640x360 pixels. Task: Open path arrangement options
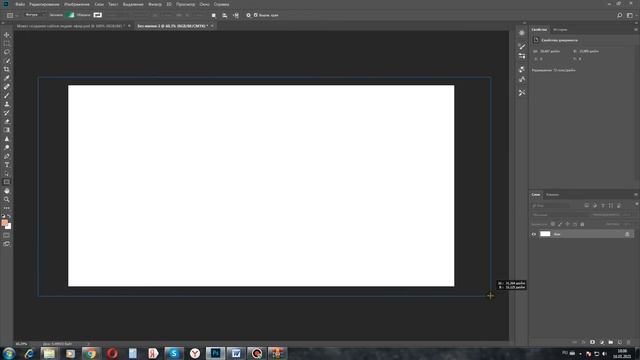pos(236,15)
